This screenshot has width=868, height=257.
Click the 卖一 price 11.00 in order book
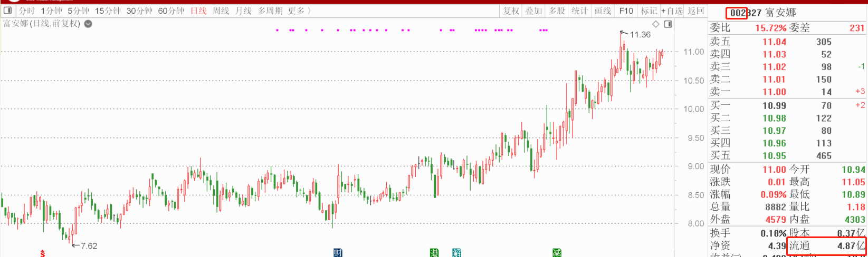click(774, 92)
